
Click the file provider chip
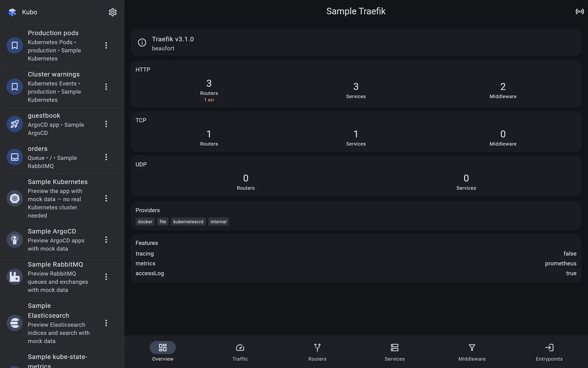click(x=163, y=222)
